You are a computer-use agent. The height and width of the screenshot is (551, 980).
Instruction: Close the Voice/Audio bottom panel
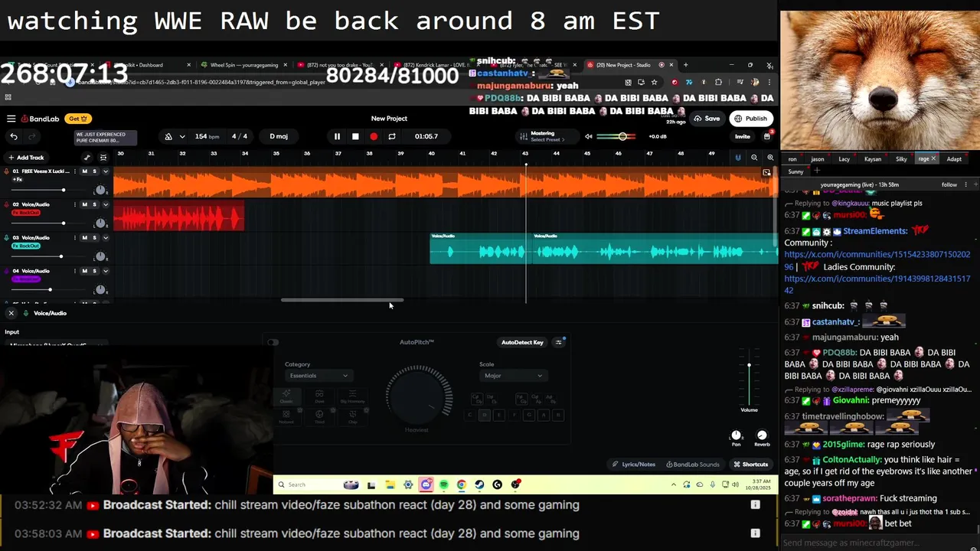(11, 313)
